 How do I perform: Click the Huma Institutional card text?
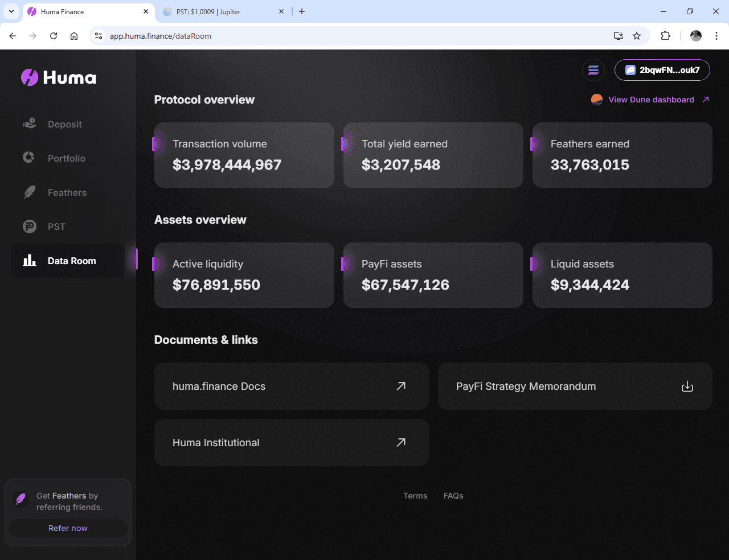(x=216, y=443)
